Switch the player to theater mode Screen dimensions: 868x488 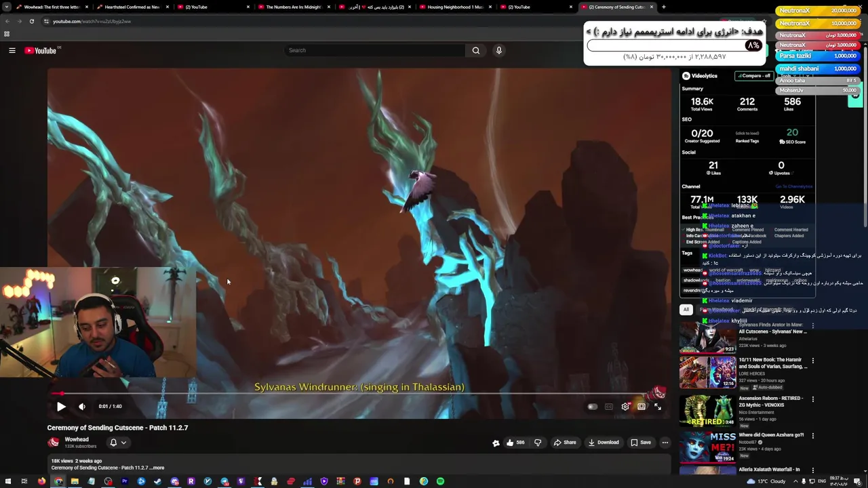click(642, 407)
